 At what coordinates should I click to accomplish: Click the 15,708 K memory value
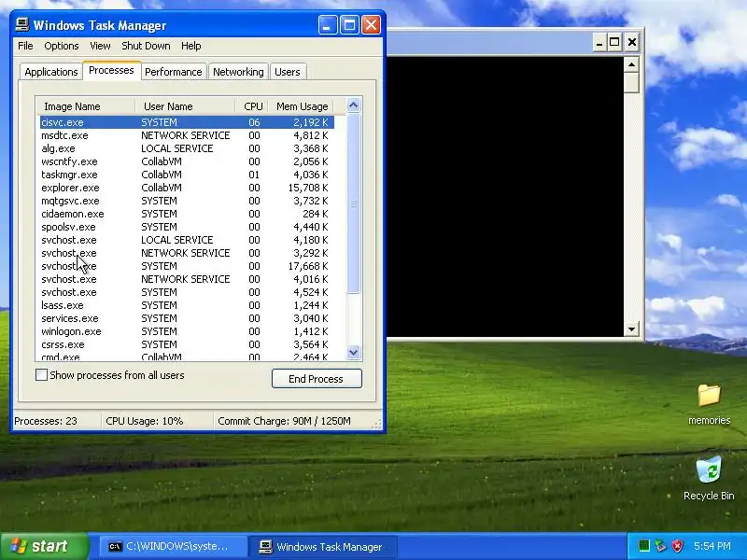point(308,188)
